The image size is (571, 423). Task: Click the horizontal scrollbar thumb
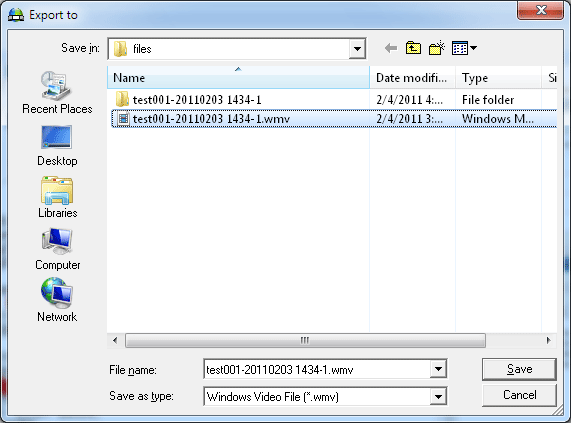click(x=305, y=340)
